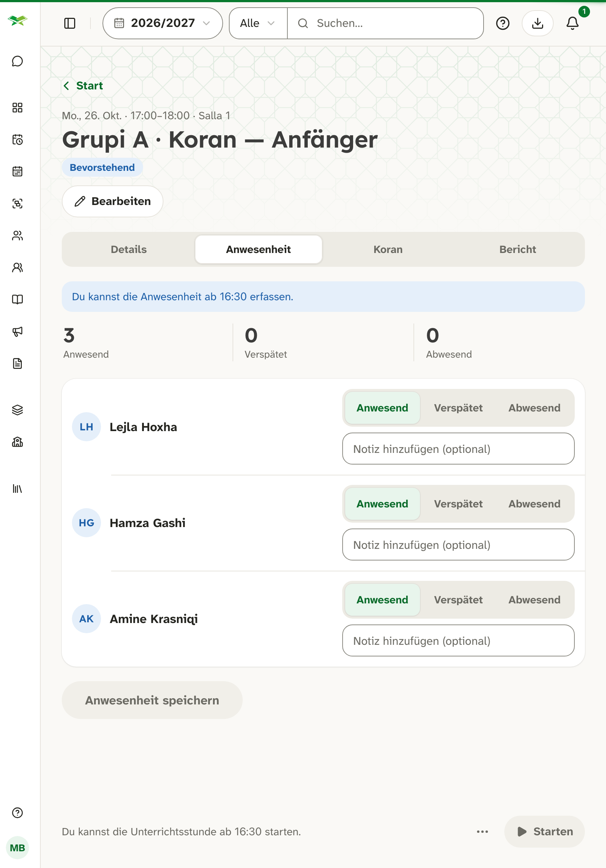
Task: Open the chat bubble icon in sidebar
Action: pyautogui.click(x=17, y=61)
